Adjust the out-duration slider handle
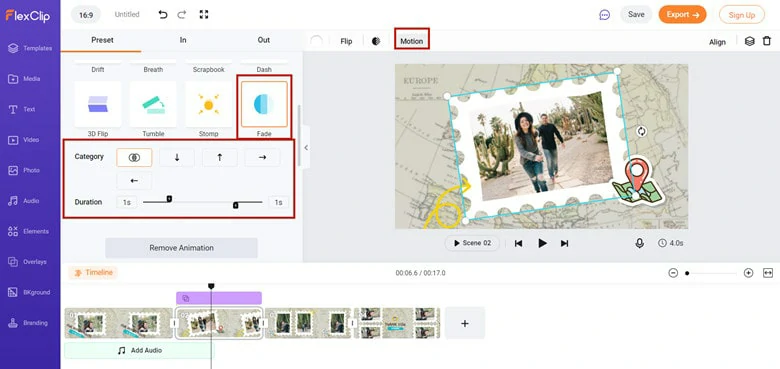 click(236, 205)
